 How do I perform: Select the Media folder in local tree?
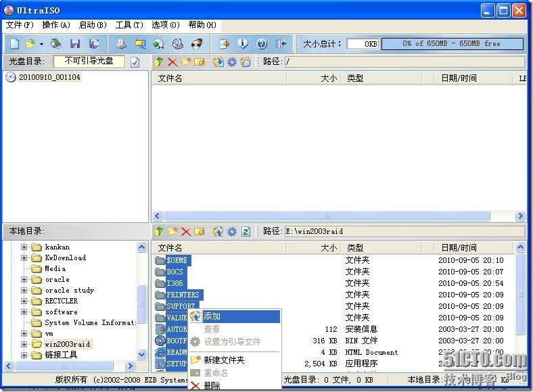(55, 269)
